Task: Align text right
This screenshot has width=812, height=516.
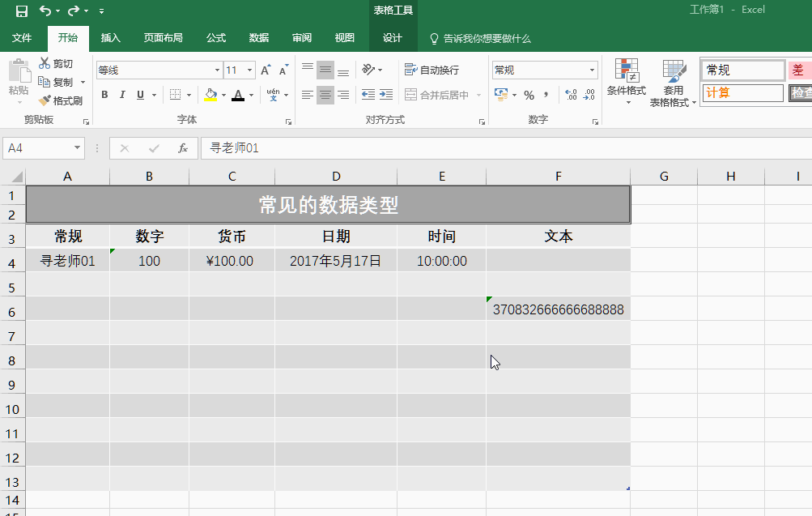Action: 342,95
